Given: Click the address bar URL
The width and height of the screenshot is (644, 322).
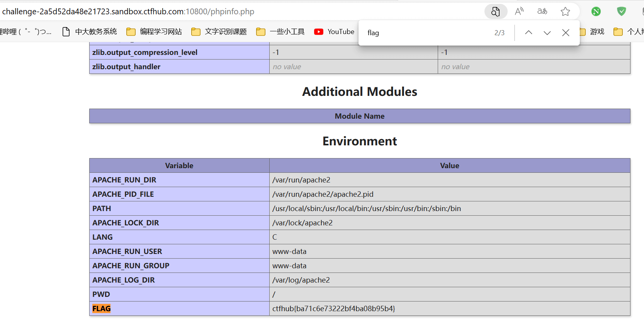Looking at the screenshot, I should (x=128, y=12).
